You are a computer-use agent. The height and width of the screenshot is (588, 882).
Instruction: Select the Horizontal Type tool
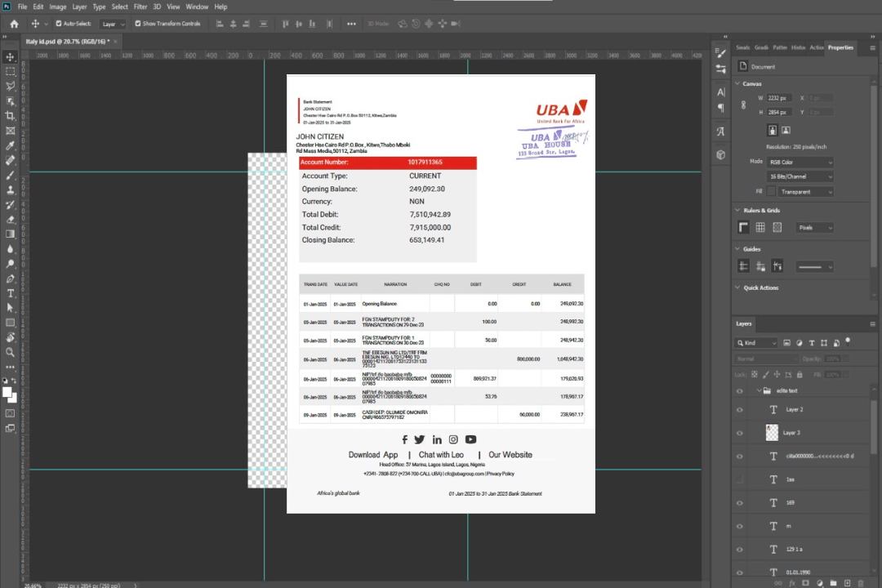[10, 293]
